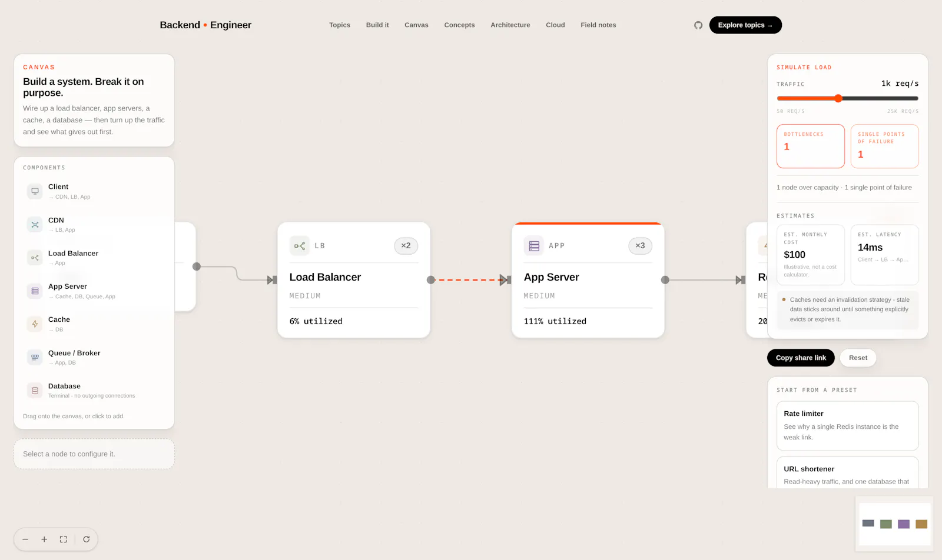Image resolution: width=942 pixels, height=560 pixels.
Task: Click the Load Balancer node input arrow
Action: click(271, 280)
